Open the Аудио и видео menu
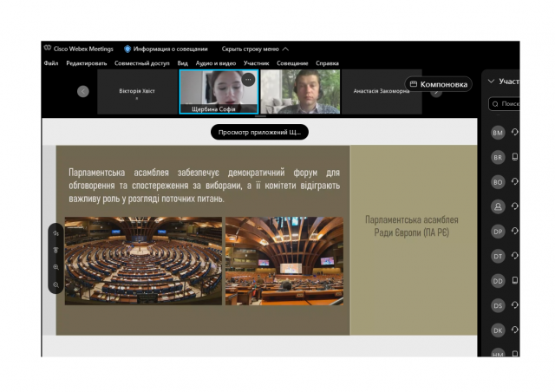Screen dimensions: 555x392 [x=216, y=63]
